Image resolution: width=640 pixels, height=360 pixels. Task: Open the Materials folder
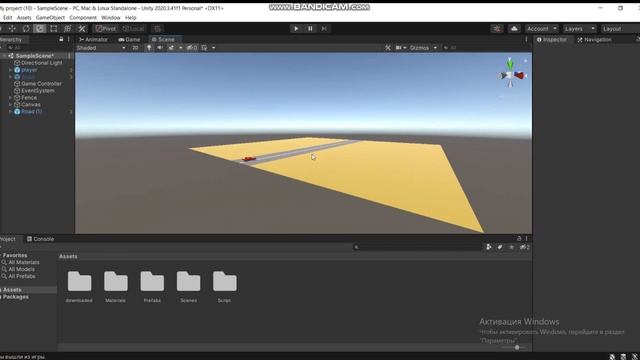click(116, 286)
